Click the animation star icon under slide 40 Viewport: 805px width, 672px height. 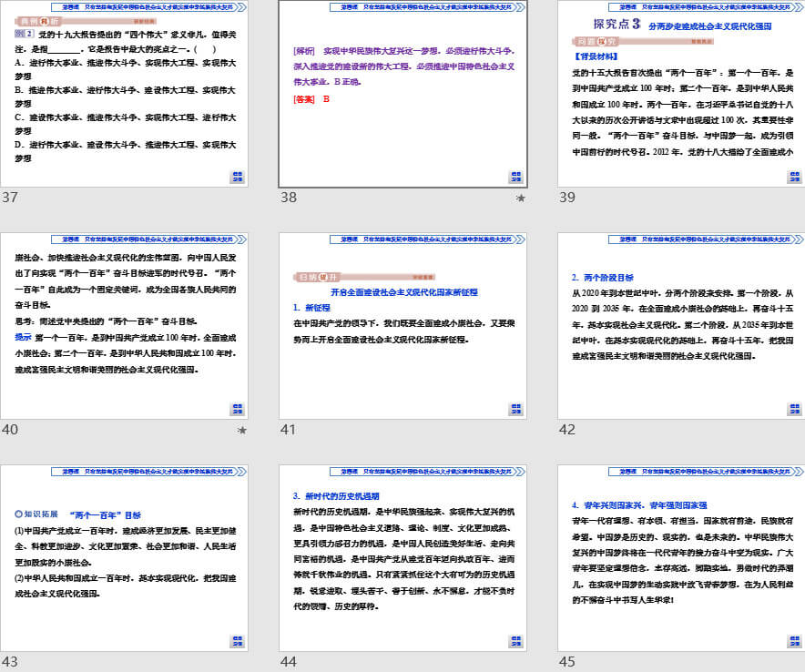tap(242, 430)
